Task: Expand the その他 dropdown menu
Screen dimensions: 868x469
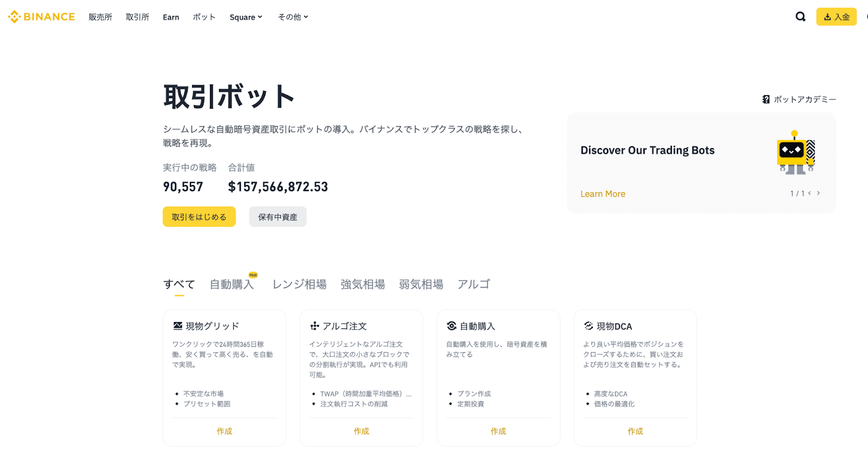Action: [293, 17]
